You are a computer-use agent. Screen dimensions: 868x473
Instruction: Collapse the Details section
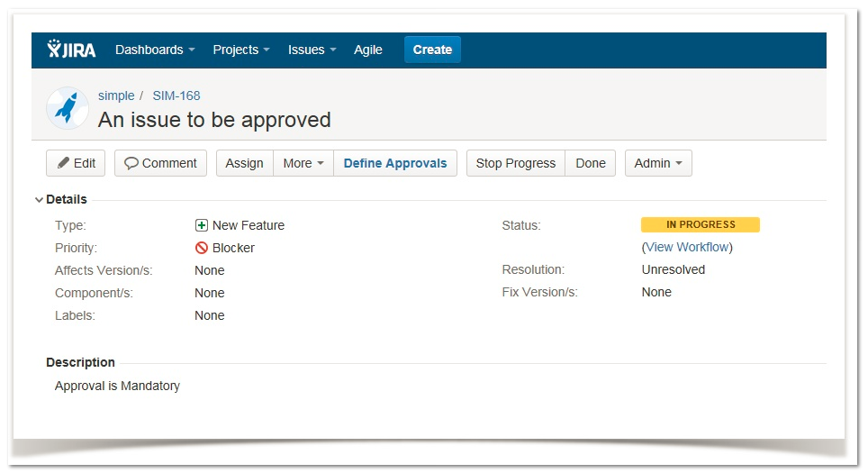click(x=40, y=200)
